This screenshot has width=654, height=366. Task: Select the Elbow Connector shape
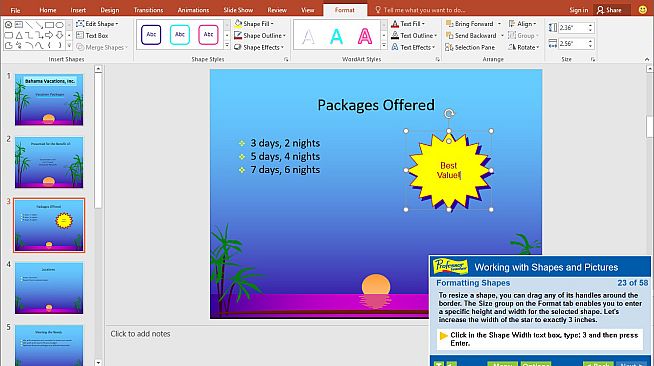point(29,35)
